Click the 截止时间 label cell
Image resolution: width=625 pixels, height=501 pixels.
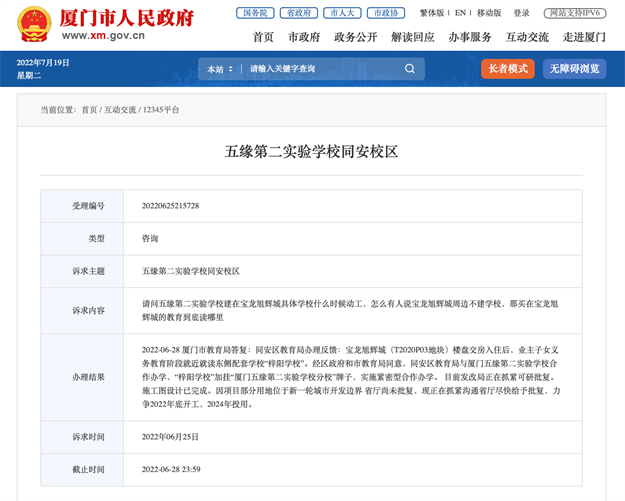tap(82, 470)
